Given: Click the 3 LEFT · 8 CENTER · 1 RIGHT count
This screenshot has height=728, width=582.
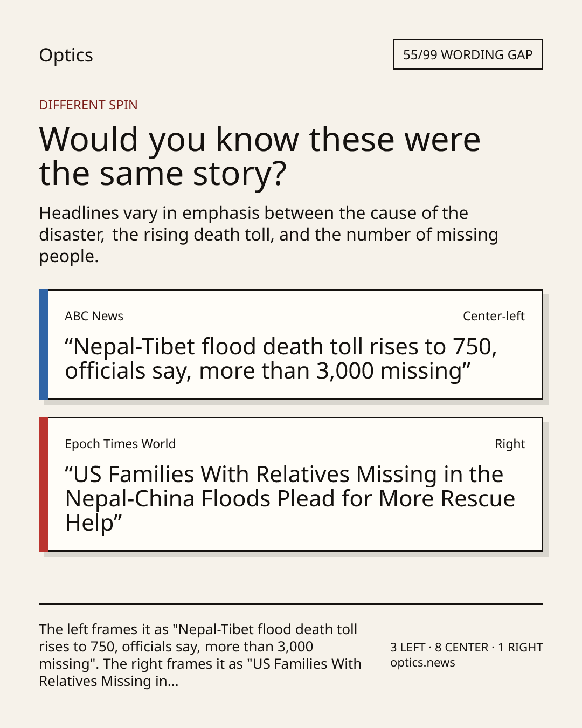Looking at the screenshot, I should pyautogui.click(x=467, y=647).
